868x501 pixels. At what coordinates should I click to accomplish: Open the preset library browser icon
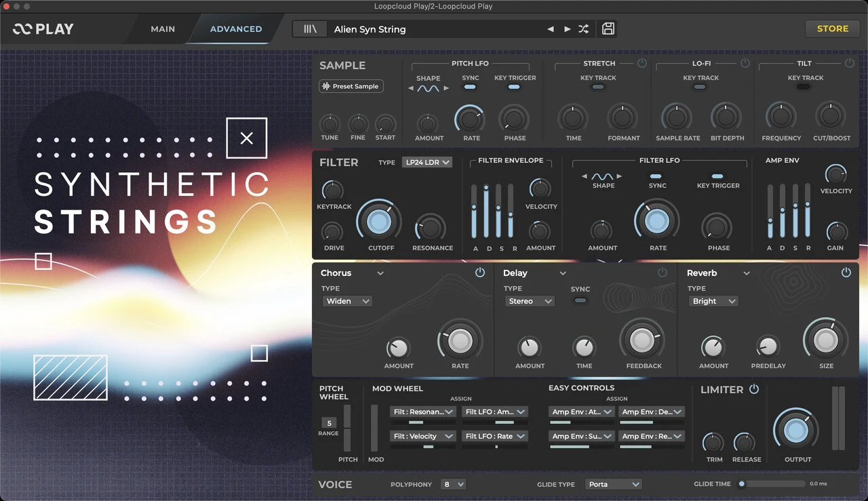[x=310, y=29]
